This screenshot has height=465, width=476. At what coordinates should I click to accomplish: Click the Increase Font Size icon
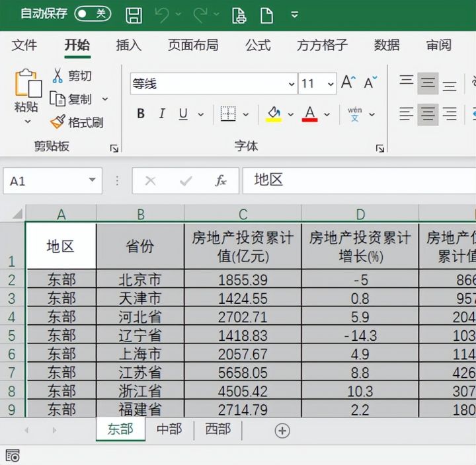(348, 82)
